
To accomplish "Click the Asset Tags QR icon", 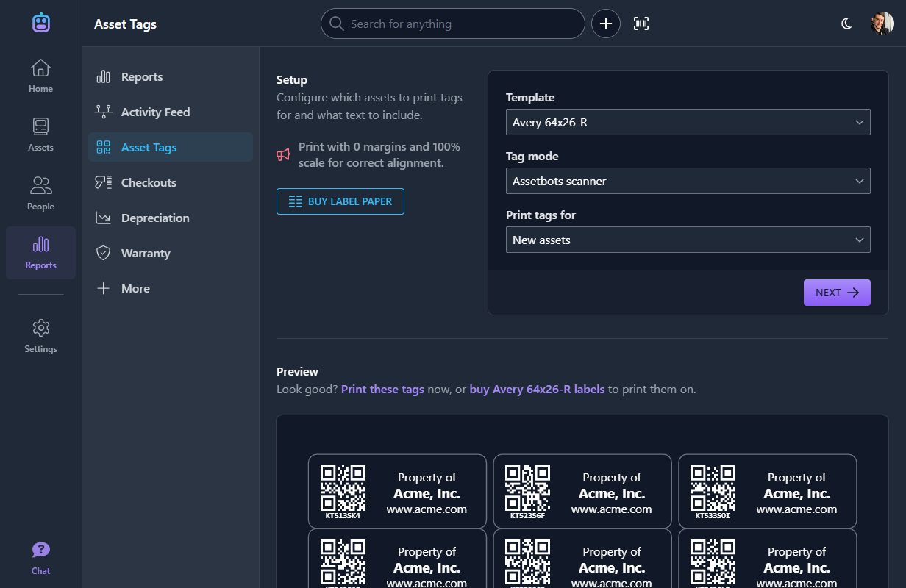I will click(x=104, y=148).
